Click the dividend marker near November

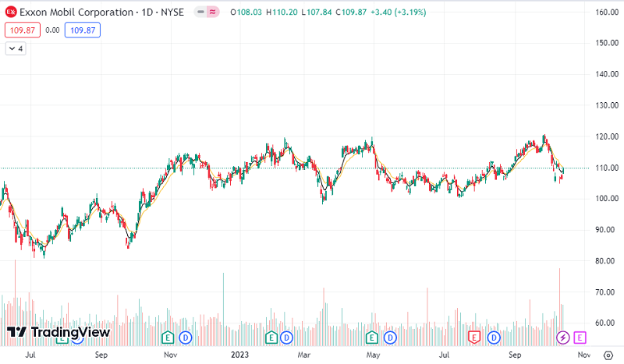point(185,337)
